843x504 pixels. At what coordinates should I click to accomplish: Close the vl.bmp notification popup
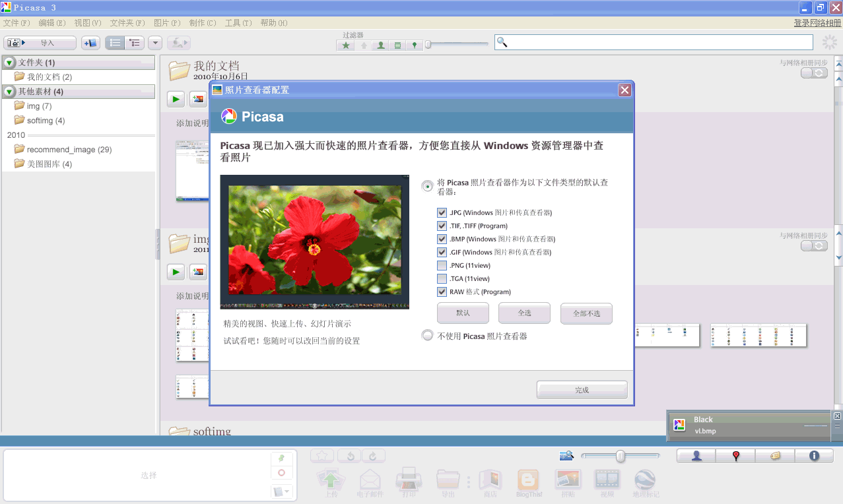click(838, 416)
